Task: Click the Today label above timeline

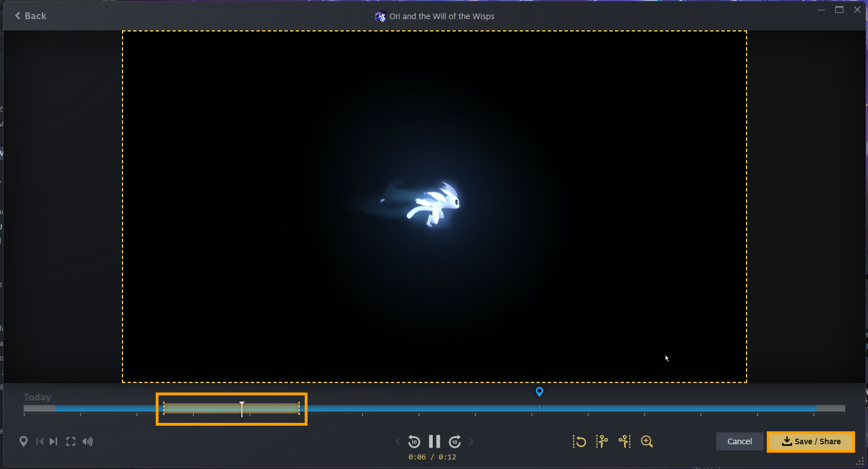Action: pyautogui.click(x=37, y=397)
